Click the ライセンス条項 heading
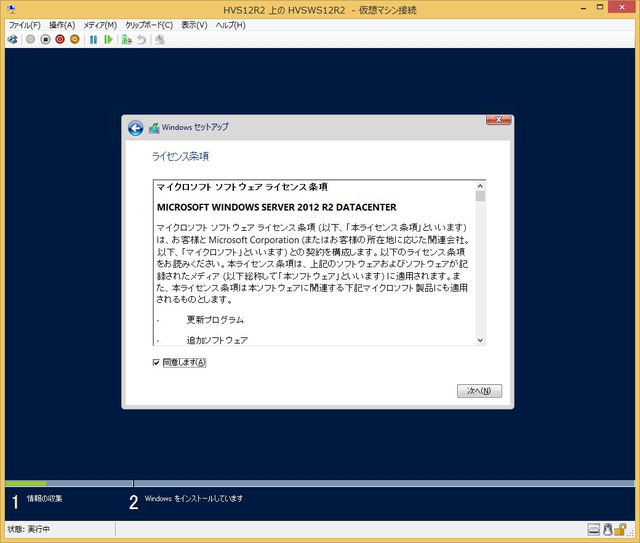Viewport: 640px width, 543px height. (180, 156)
